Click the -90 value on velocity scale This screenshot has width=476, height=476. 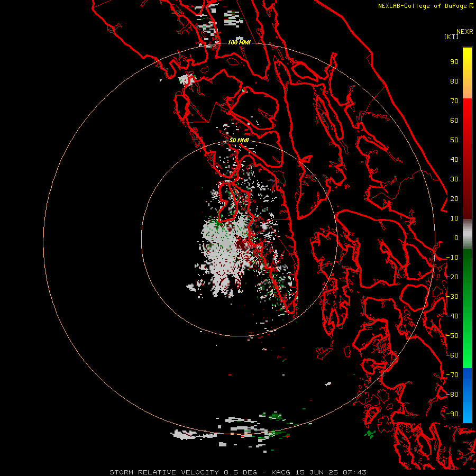[452, 414]
